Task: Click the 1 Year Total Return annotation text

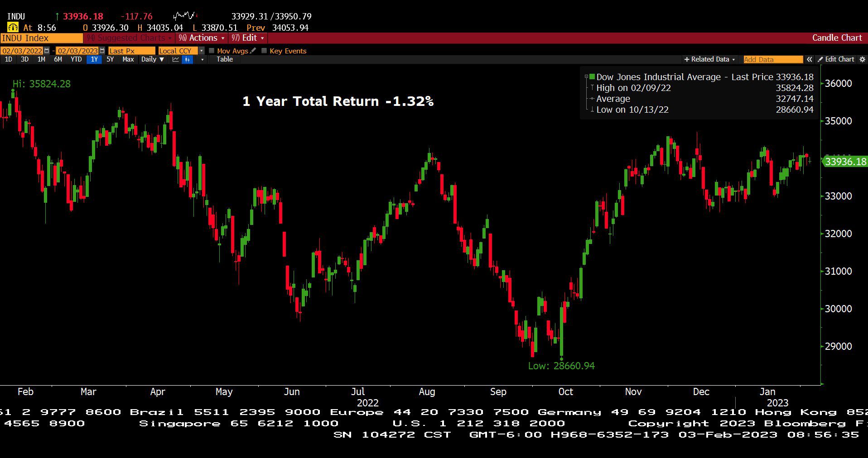Action: click(338, 101)
